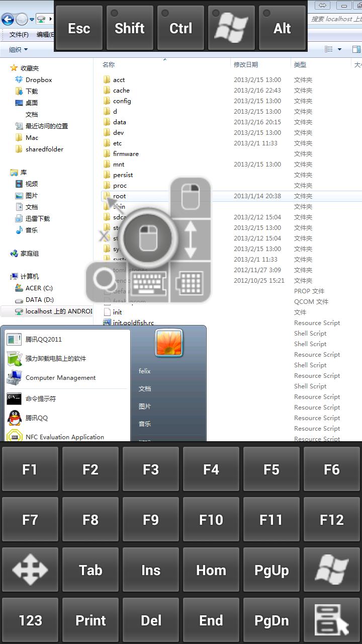Select 迅雷下载 in the libraries list

(x=37, y=219)
